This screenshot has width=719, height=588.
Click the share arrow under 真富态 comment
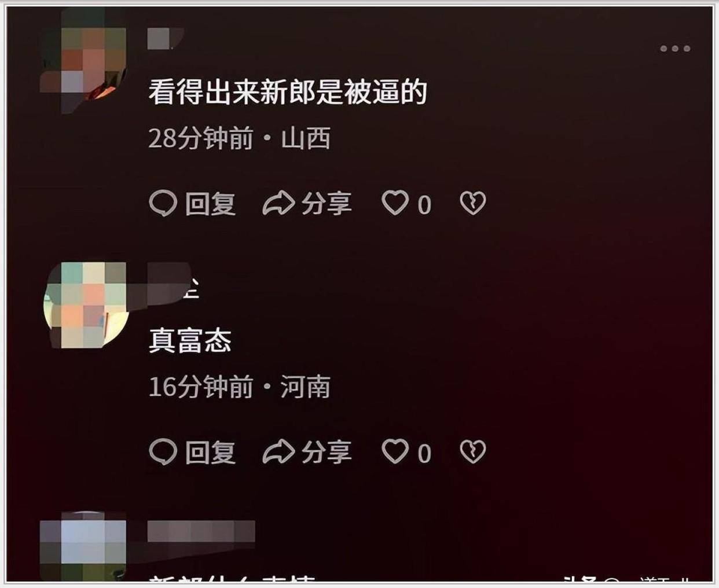coord(278,452)
